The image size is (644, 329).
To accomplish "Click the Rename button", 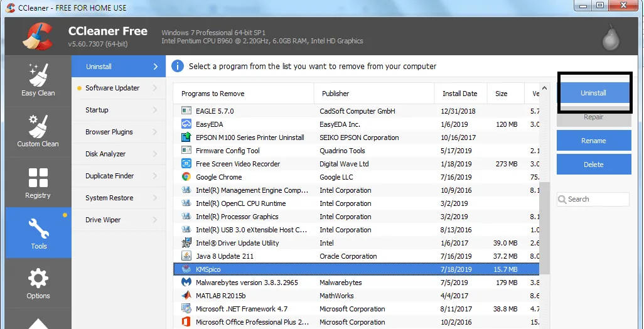I will [594, 141].
